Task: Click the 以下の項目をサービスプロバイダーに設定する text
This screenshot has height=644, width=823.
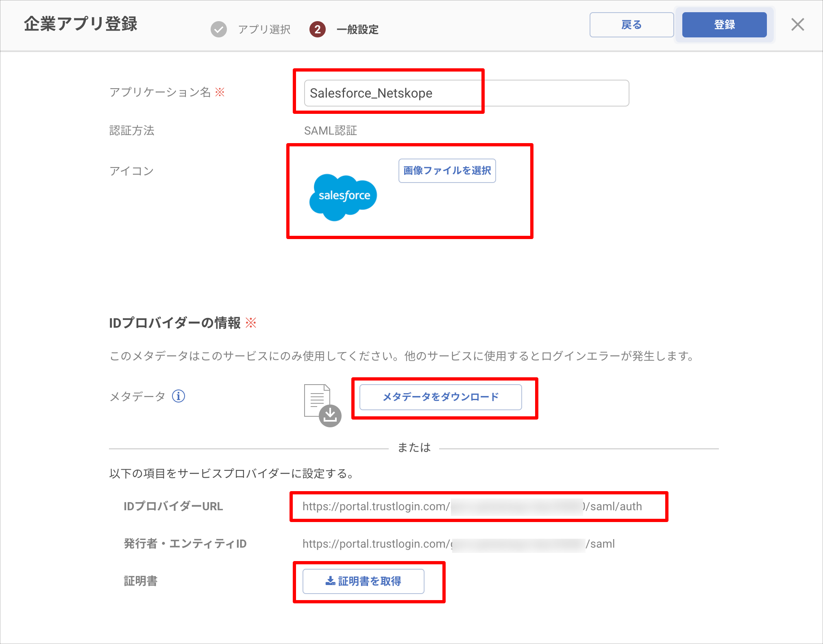Action: pos(232,474)
